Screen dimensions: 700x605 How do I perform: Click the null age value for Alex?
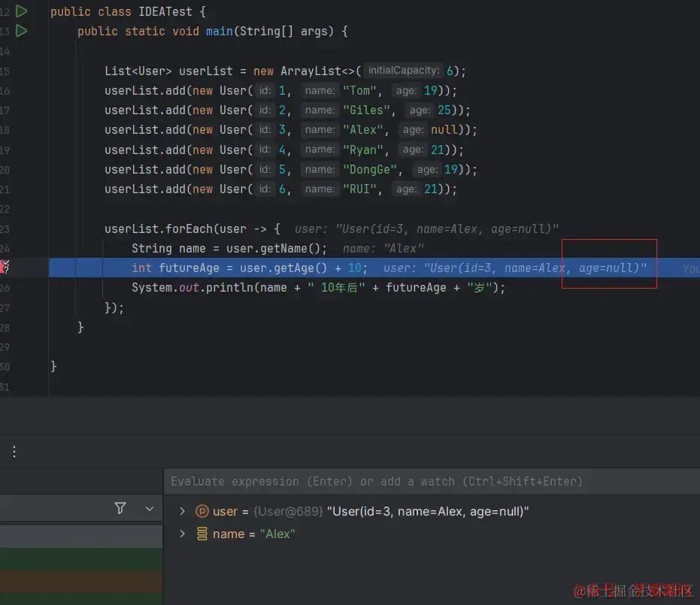(x=444, y=130)
